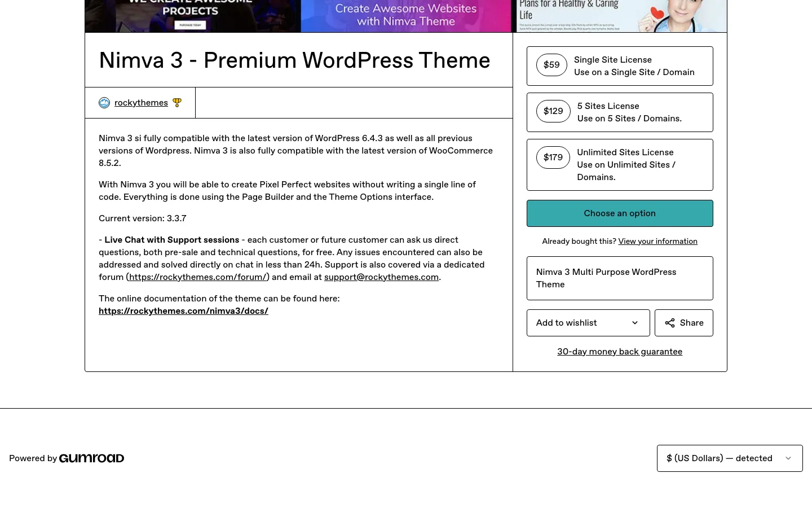
Task: Click the Gumroad logo in footer
Action: pos(91,458)
